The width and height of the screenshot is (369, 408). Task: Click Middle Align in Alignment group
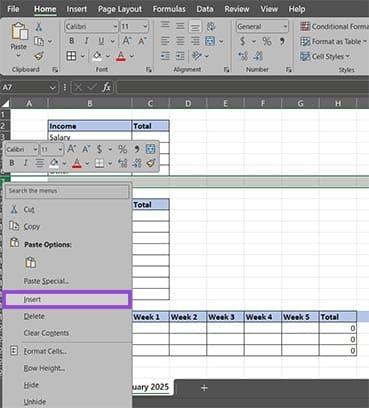click(180, 26)
